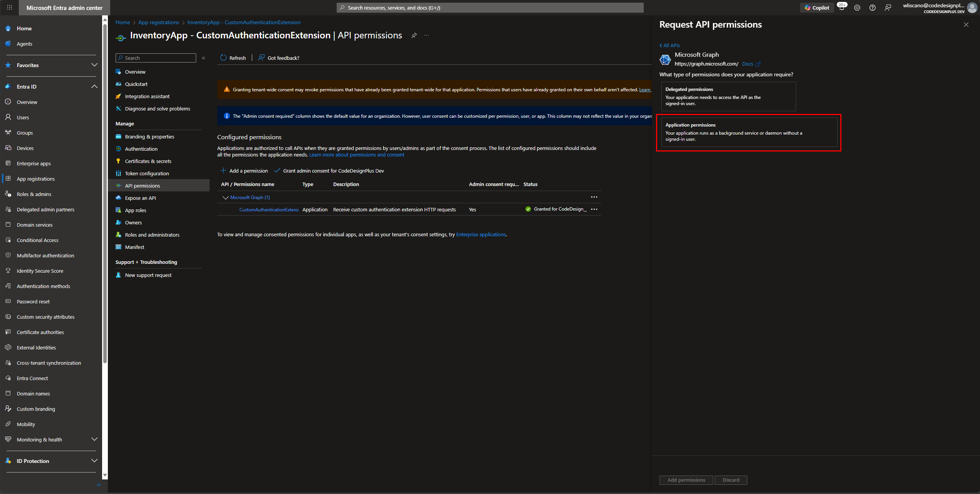Open the CustomAuthenticationExtension permission link

pyautogui.click(x=269, y=209)
